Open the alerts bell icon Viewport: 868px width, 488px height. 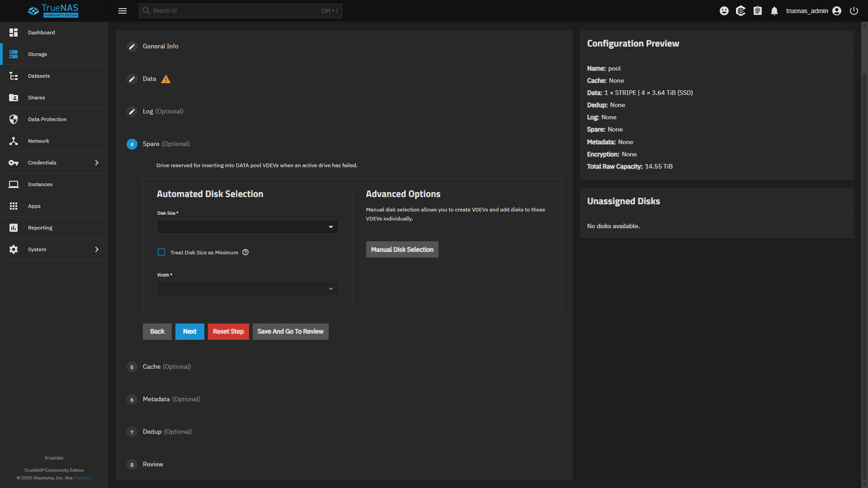(x=774, y=11)
